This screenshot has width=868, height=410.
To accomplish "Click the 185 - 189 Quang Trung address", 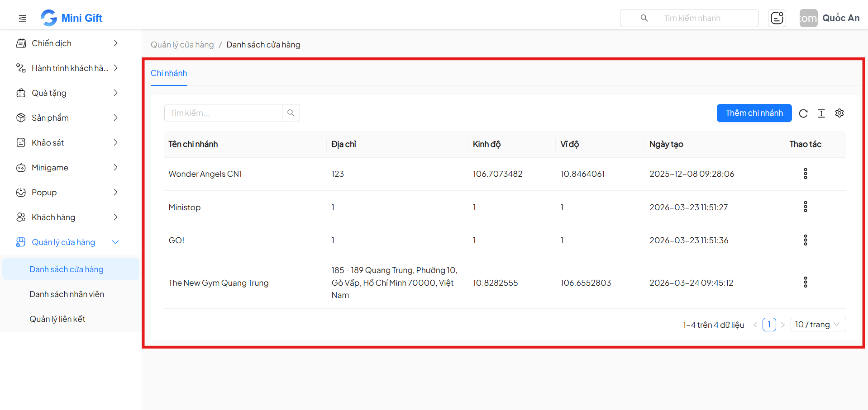I will coord(395,283).
